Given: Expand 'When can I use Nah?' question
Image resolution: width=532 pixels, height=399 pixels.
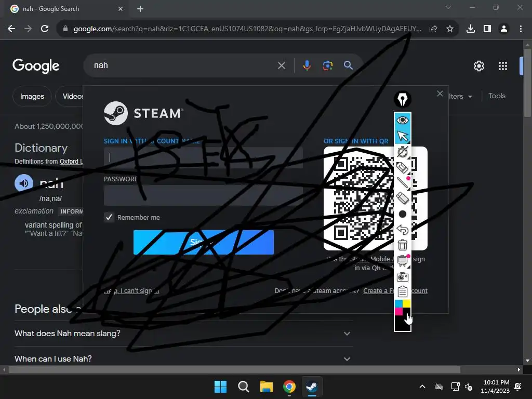Looking at the screenshot, I should tap(184, 358).
